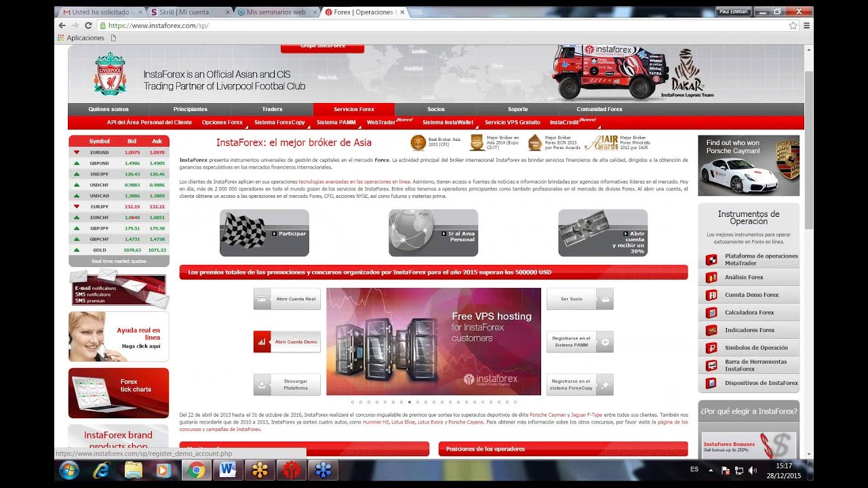Open the Aplicaciones bookmarks shortcut
Screen dimensions: 868x488
coord(81,38)
